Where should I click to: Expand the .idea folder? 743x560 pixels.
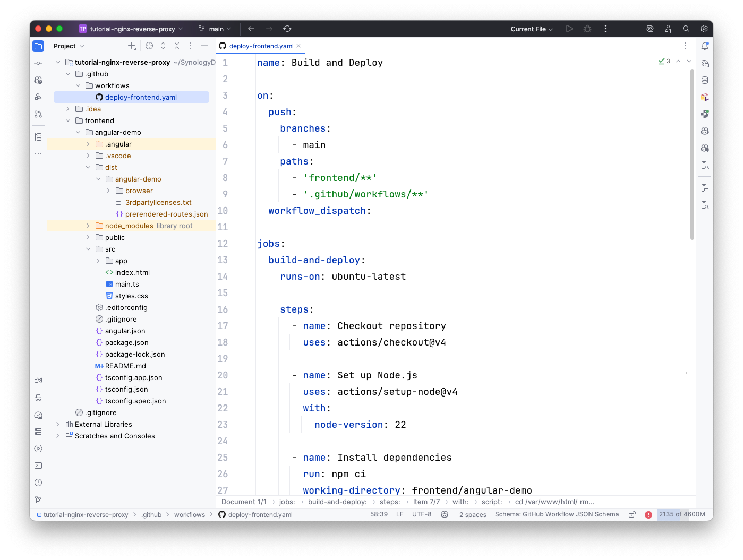point(68,109)
